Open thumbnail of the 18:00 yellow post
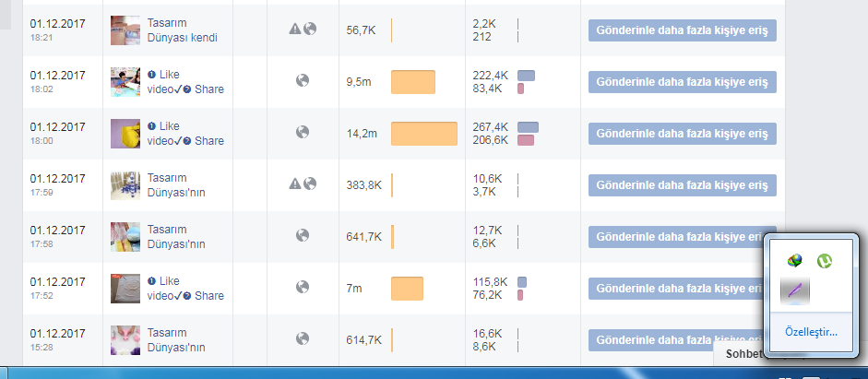The width and height of the screenshot is (868, 379). click(125, 134)
